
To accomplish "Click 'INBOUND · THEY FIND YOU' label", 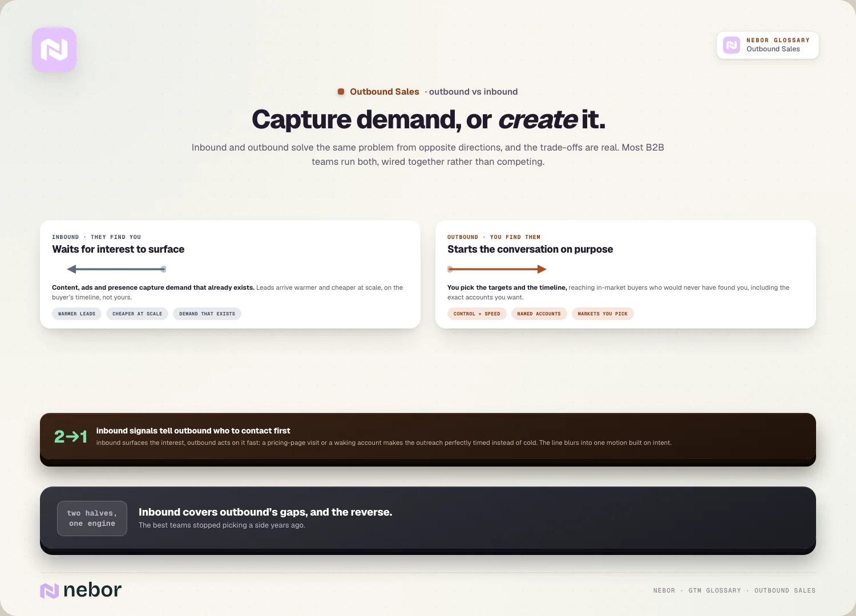I will tap(96, 237).
